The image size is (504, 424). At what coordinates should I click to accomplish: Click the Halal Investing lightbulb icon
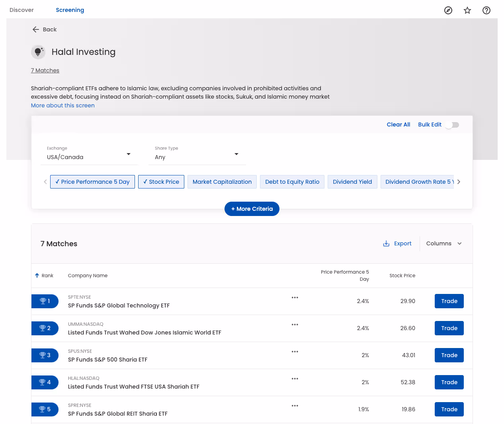[x=38, y=52]
